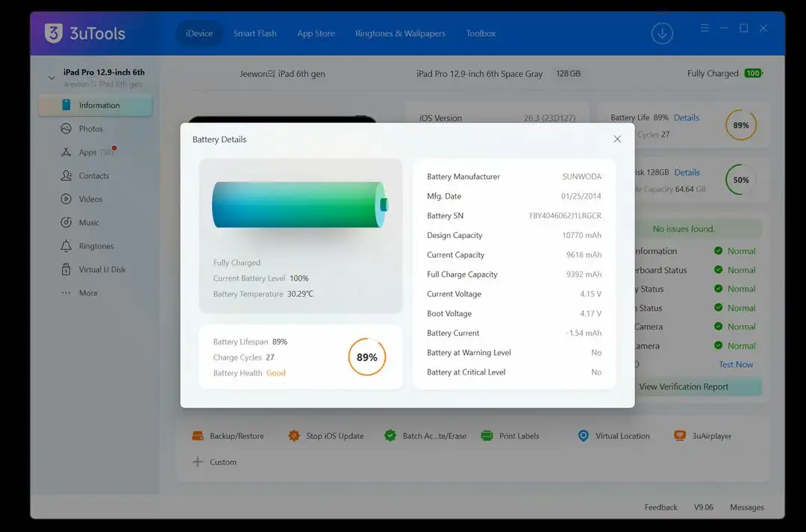The image size is (806, 532).
Task: Click the Design Capacity 10770 mAh value
Action: (x=581, y=236)
